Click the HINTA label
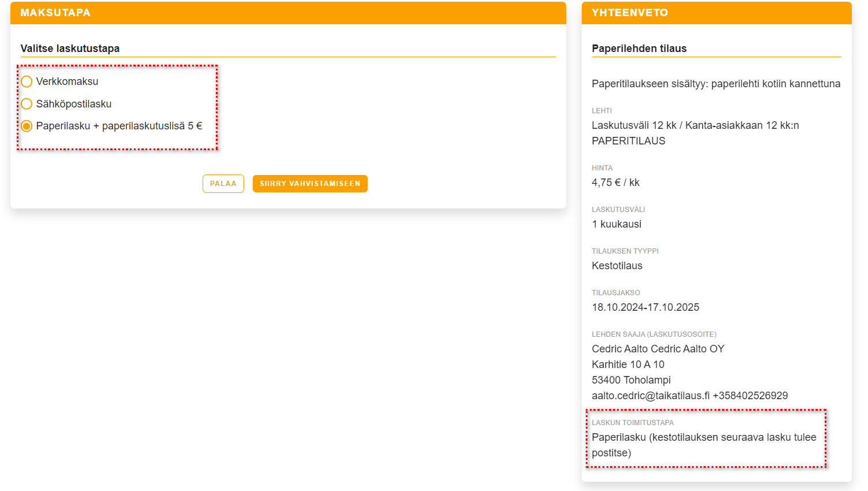 [x=602, y=168]
